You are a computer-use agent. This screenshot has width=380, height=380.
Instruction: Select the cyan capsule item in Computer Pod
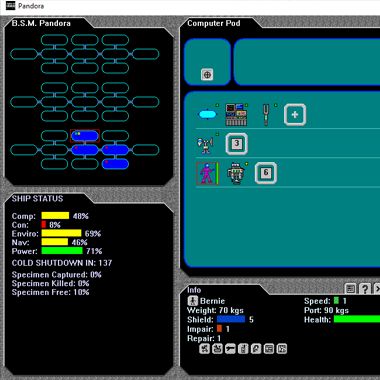[x=207, y=115]
